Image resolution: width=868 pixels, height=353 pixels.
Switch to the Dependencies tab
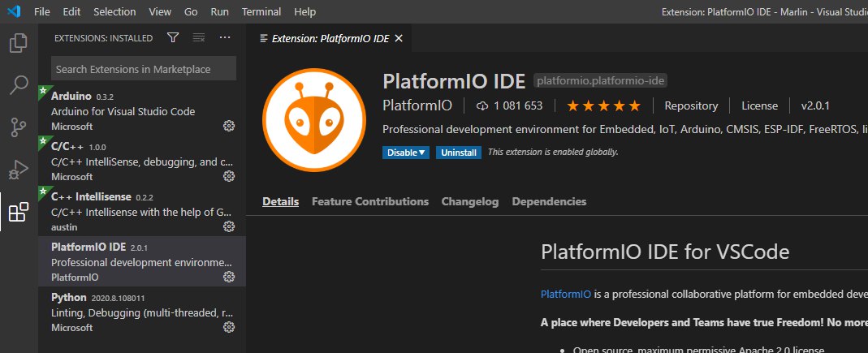click(x=549, y=201)
